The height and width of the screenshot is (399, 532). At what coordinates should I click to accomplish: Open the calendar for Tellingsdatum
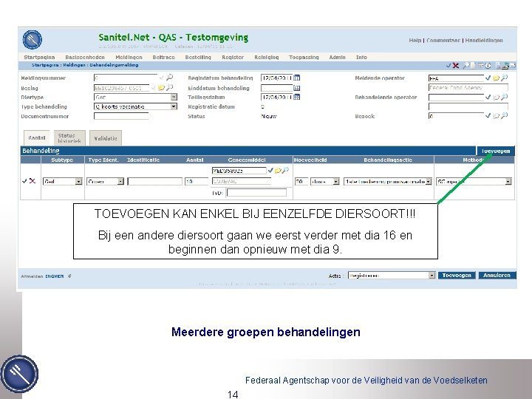click(296, 97)
